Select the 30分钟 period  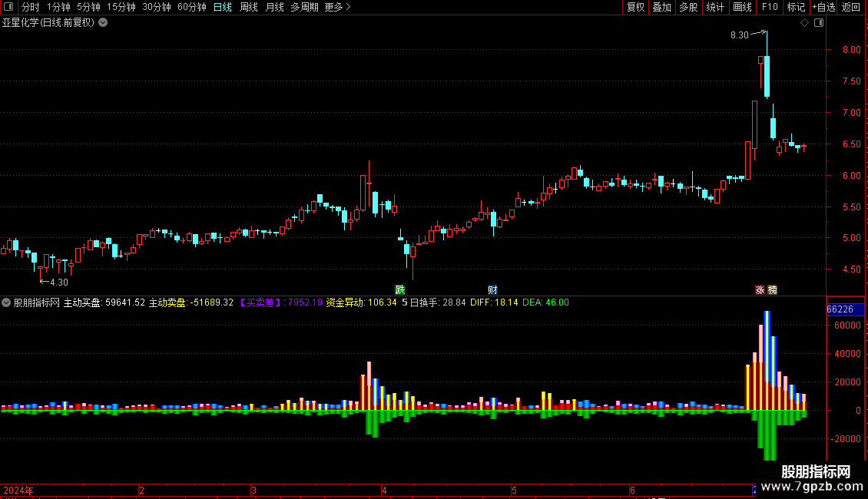pos(157,7)
